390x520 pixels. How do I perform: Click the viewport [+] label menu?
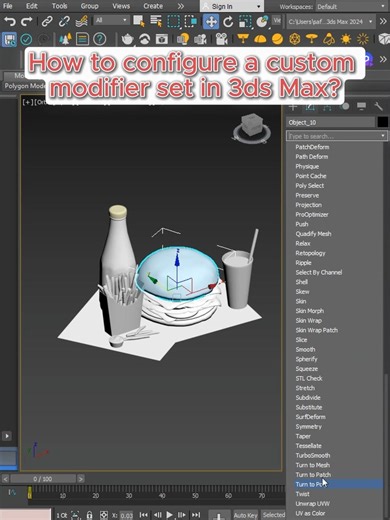(28, 102)
